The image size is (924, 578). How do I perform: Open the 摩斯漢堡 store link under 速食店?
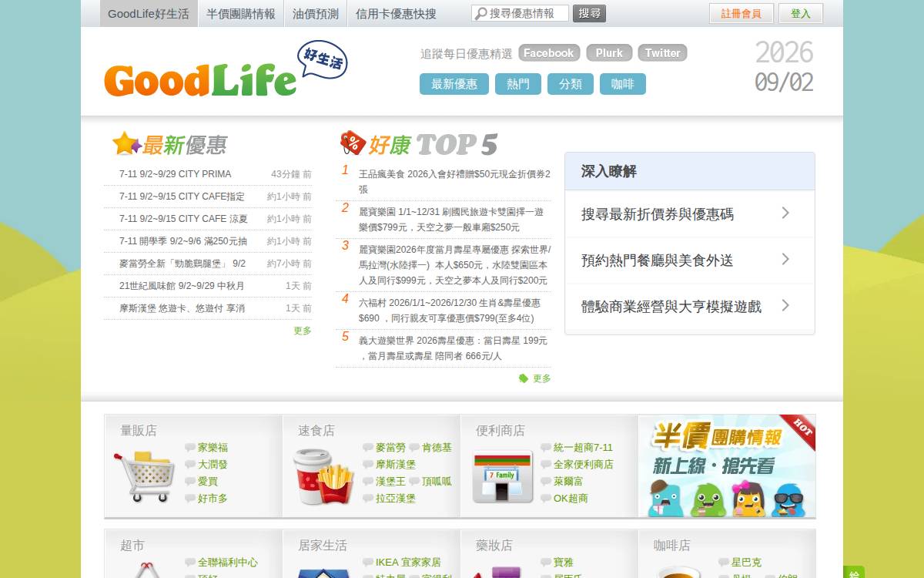(x=396, y=465)
